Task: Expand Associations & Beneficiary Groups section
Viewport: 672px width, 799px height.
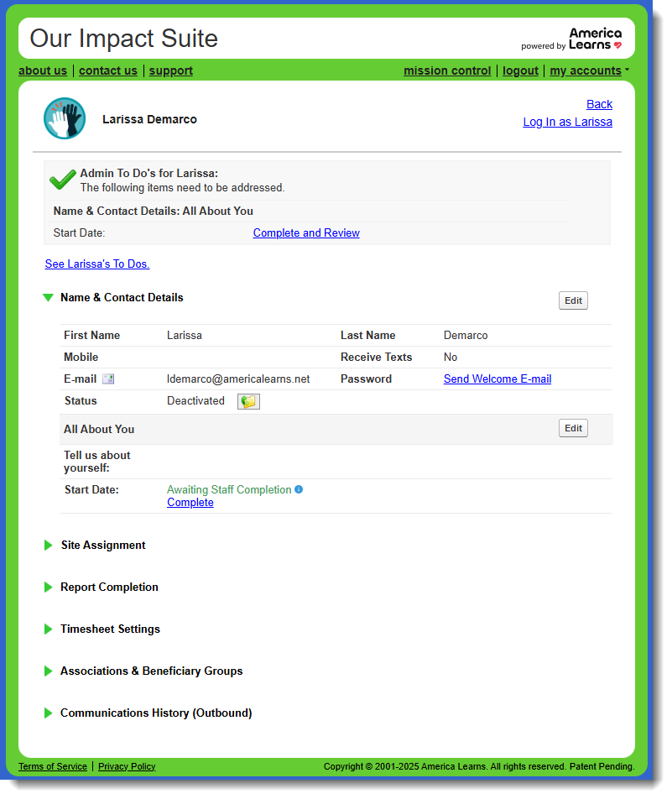Action: [x=49, y=671]
